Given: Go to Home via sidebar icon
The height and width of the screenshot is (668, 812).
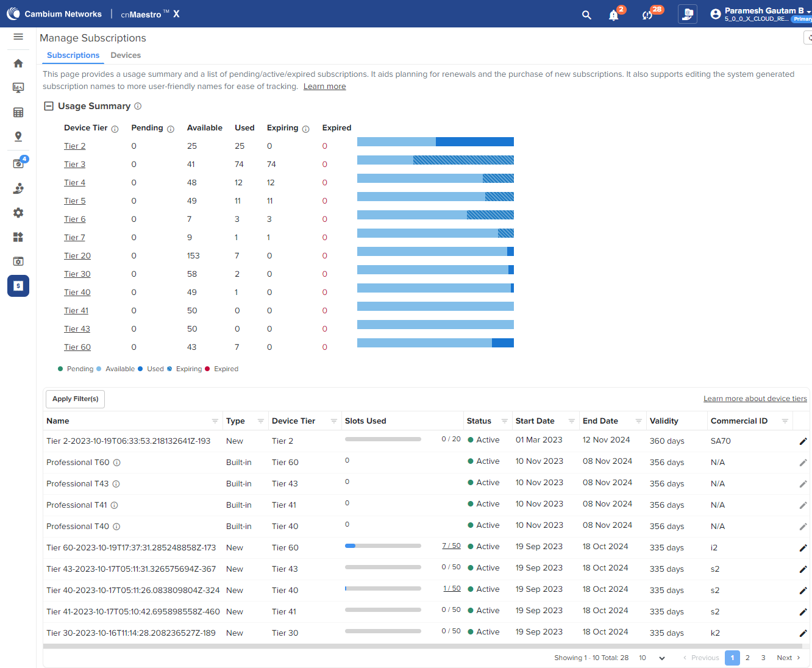Looking at the screenshot, I should (x=18, y=63).
